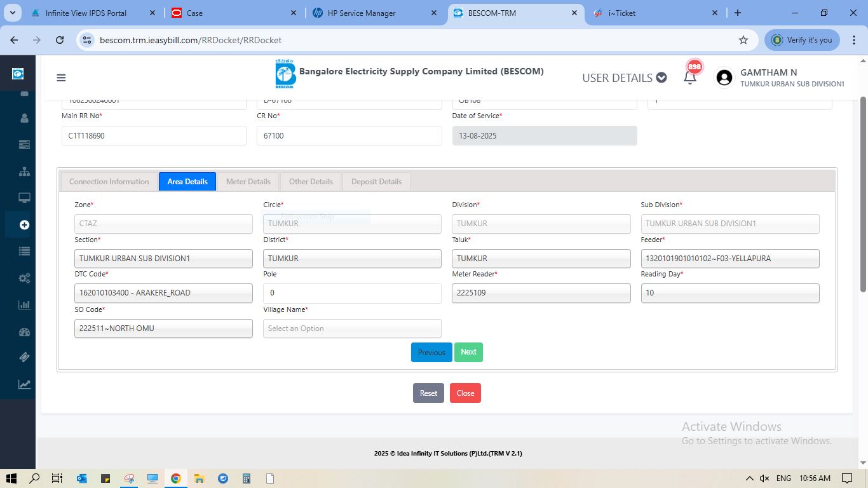Open the notifications bell icon
Viewport: 868px width, 488px height.
690,78
